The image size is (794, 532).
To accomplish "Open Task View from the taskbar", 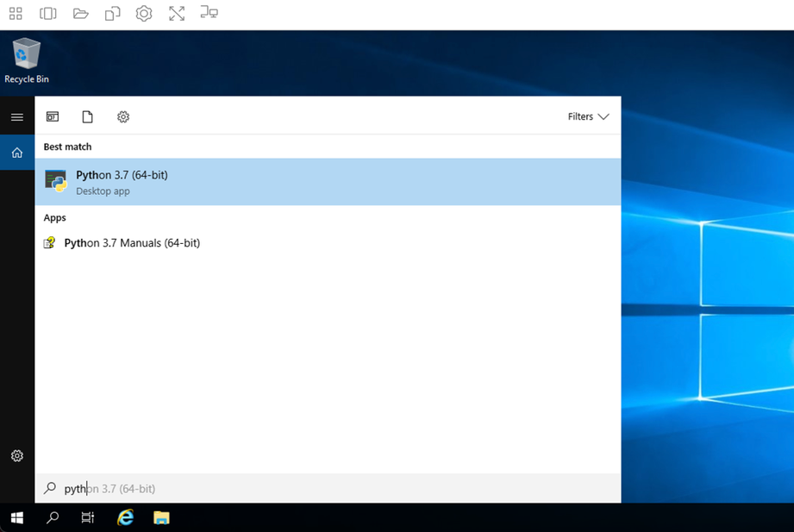I will [88, 517].
